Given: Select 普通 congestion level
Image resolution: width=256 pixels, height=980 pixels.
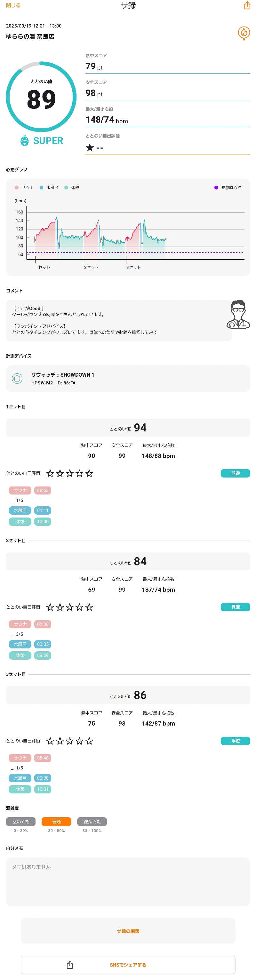Looking at the screenshot, I should [56, 821].
